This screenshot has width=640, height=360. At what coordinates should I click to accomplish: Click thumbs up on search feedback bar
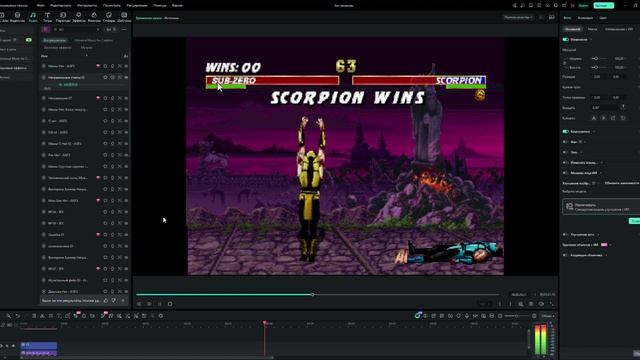click(x=106, y=300)
